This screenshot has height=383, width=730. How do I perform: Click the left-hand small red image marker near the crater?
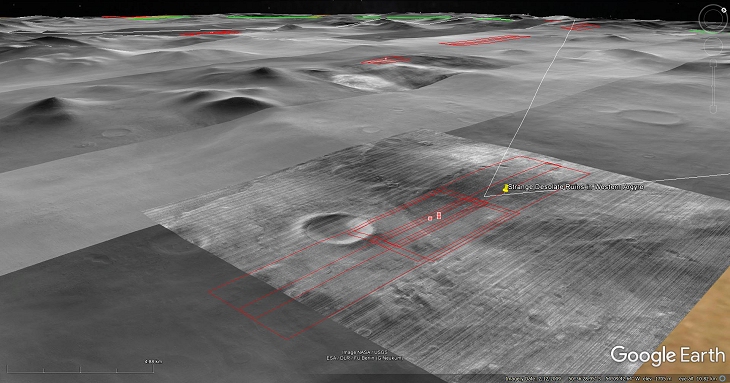[430, 218]
